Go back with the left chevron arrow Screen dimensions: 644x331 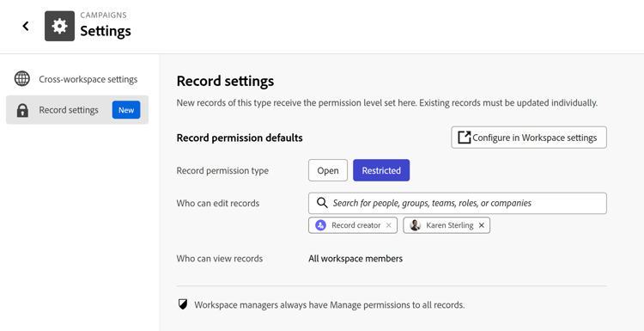tap(26, 26)
